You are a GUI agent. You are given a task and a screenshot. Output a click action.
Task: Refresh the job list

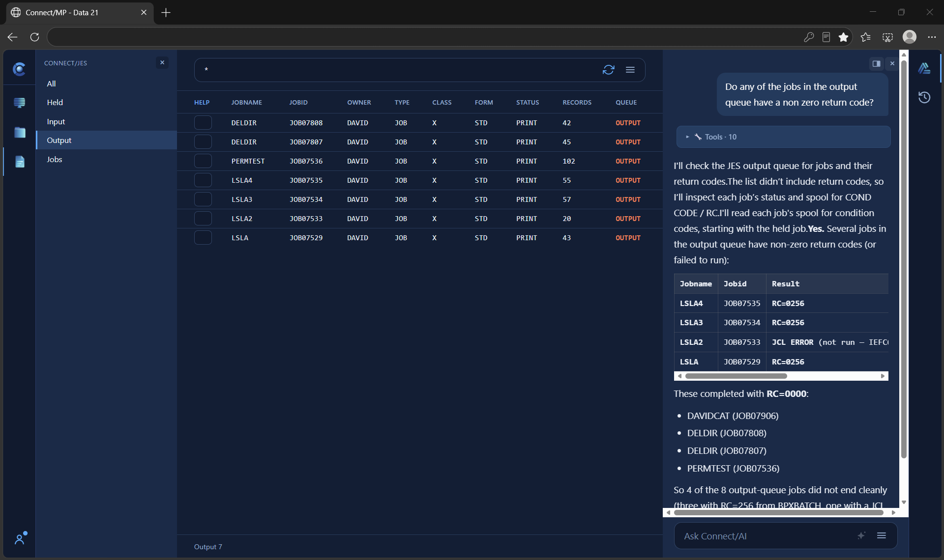coord(608,70)
